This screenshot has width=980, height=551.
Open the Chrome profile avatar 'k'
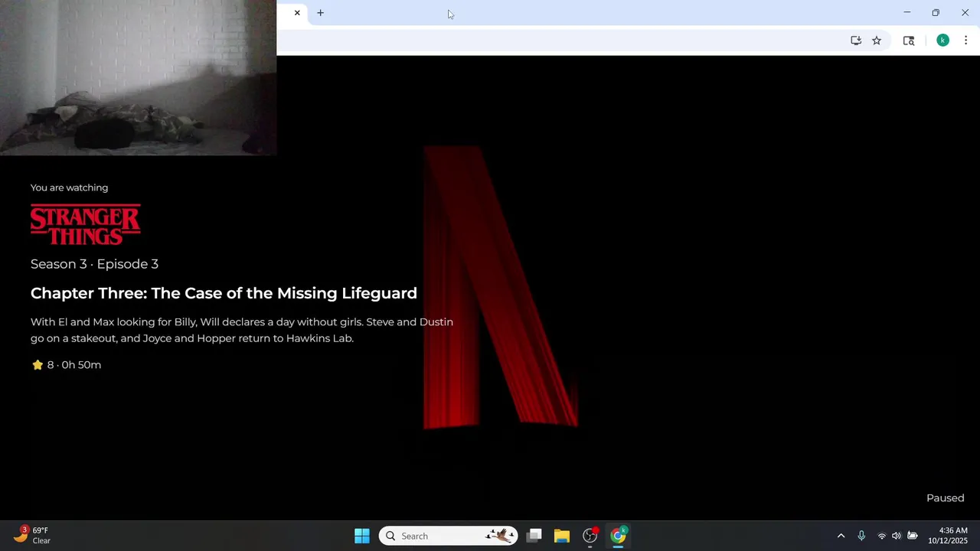pyautogui.click(x=942, y=41)
